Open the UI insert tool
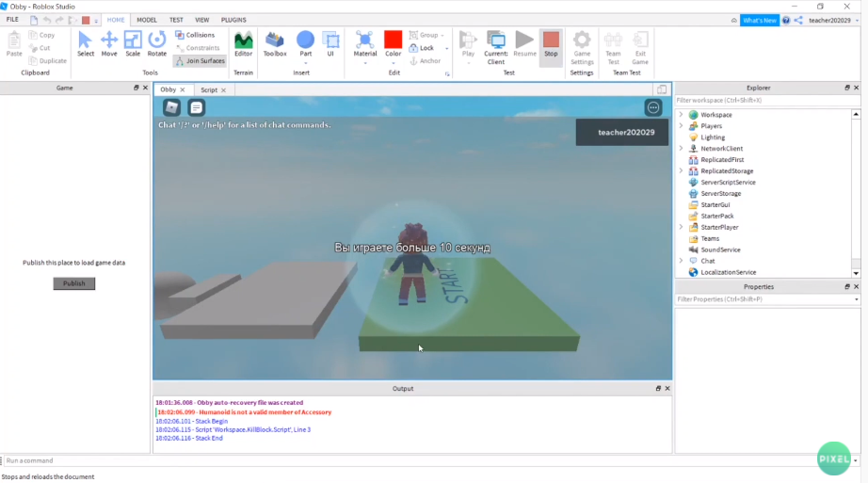868x483 pixels. pos(330,43)
